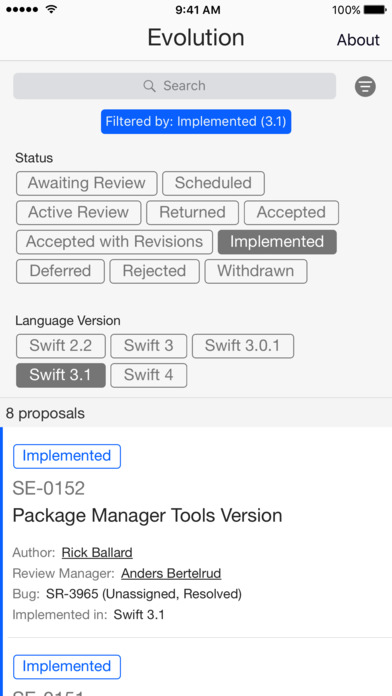Screen dimensions: 392x696
Task: Tap the magnifying glass search icon
Action: pyautogui.click(x=150, y=86)
